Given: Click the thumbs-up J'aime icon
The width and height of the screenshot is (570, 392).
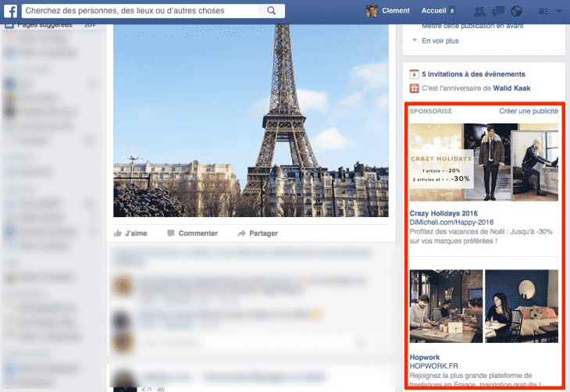Looking at the screenshot, I should pos(117,233).
